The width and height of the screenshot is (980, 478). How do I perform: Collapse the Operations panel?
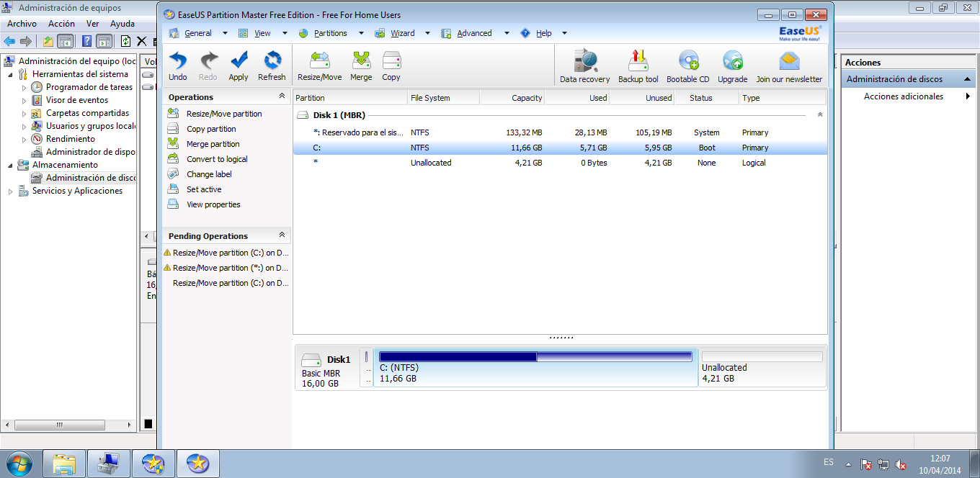pyautogui.click(x=282, y=96)
